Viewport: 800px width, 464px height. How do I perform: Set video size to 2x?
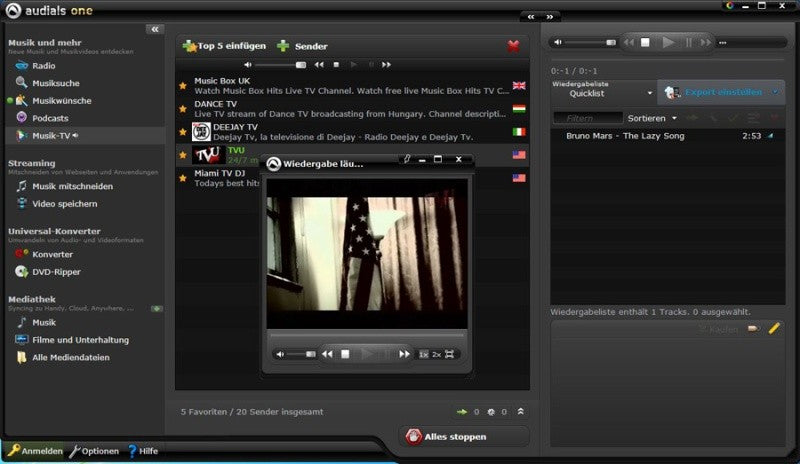(x=436, y=354)
